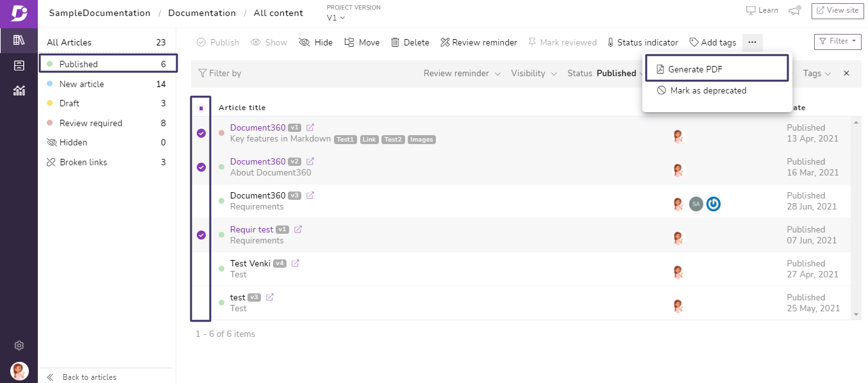
Task: Click the '1 - 6 of 6 items' text
Action: point(225,334)
